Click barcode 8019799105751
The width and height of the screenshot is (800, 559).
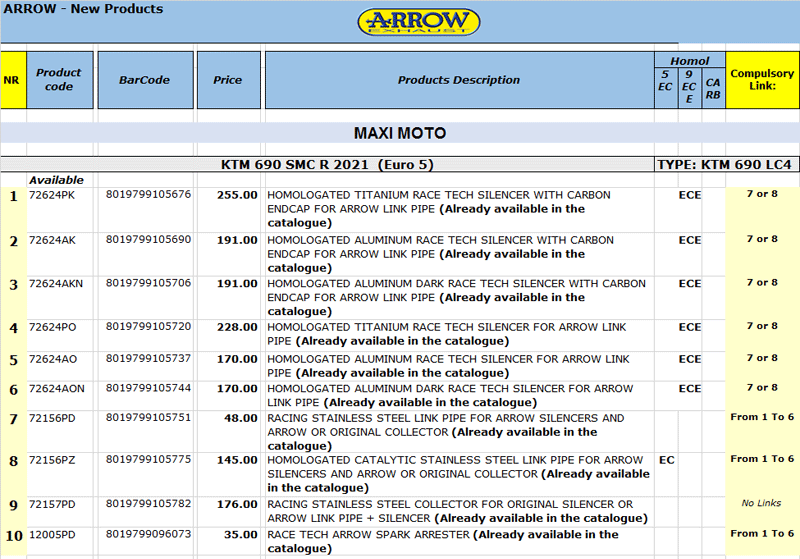pyautogui.click(x=148, y=418)
